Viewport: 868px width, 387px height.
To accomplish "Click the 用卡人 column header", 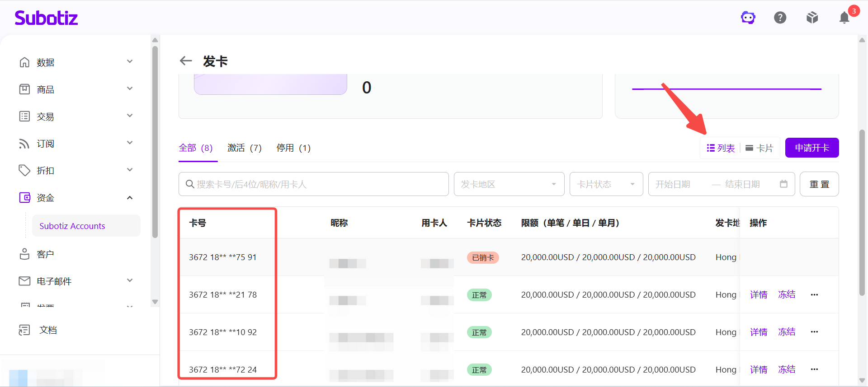I will (x=434, y=223).
